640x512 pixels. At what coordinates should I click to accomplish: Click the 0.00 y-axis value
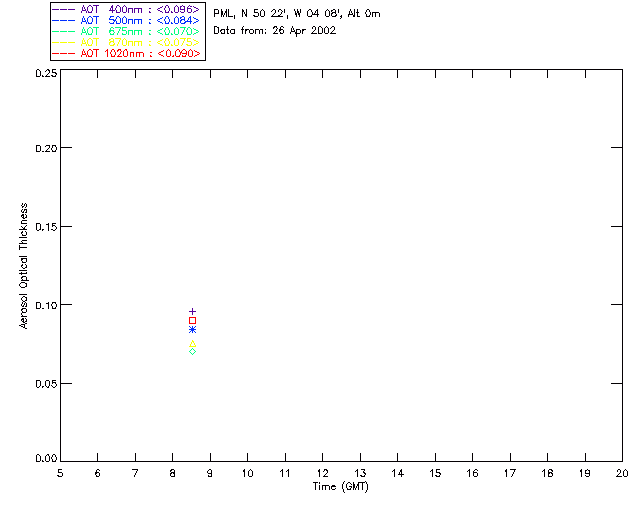[46, 459]
